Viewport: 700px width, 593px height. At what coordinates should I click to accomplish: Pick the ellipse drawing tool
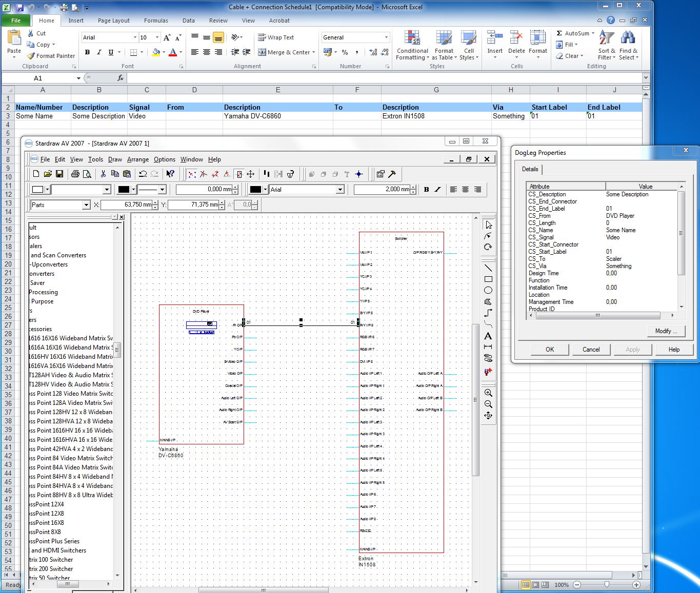pos(488,291)
